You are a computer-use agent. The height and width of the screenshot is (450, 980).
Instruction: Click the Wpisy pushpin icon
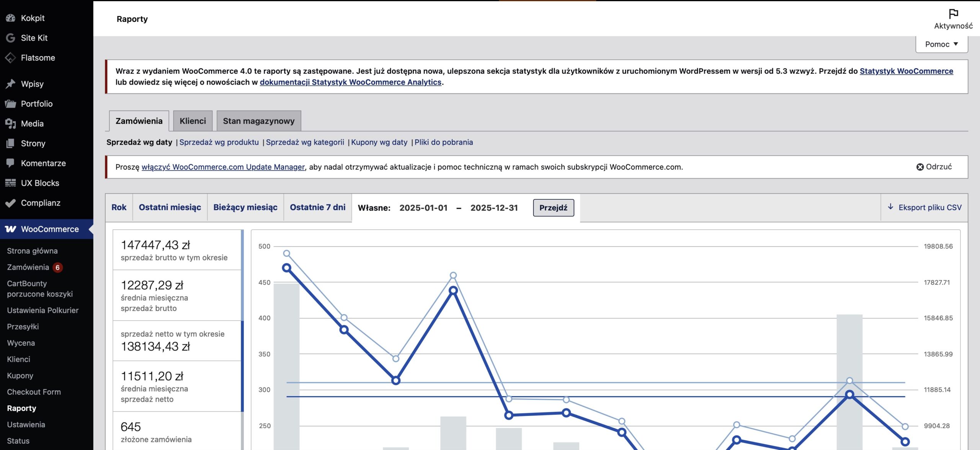tap(10, 84)
